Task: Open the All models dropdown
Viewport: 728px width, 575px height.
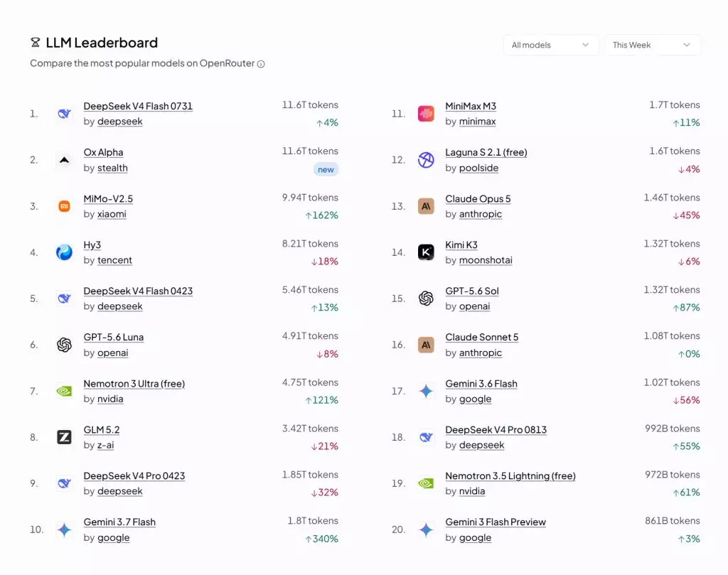Action: point(551,45)
